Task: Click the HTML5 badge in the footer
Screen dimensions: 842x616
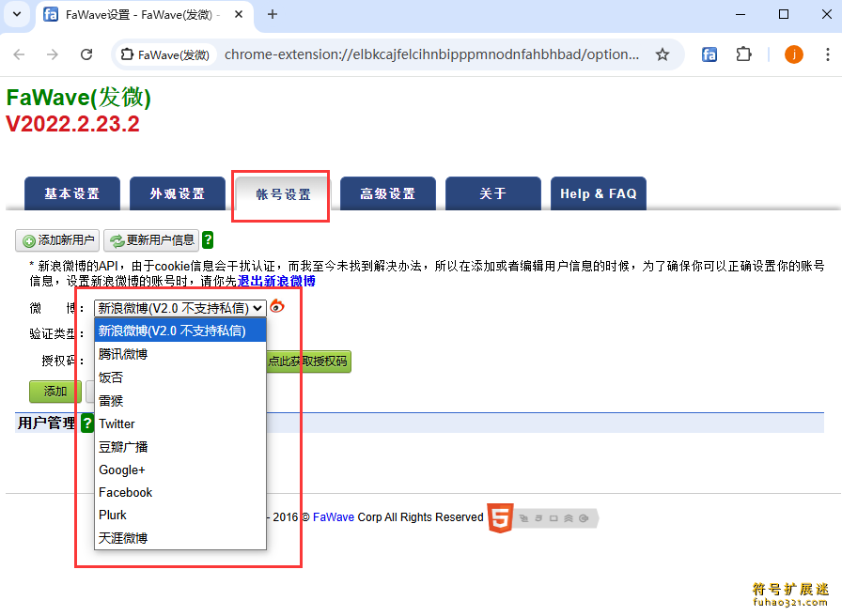Action: pos(500,517)
